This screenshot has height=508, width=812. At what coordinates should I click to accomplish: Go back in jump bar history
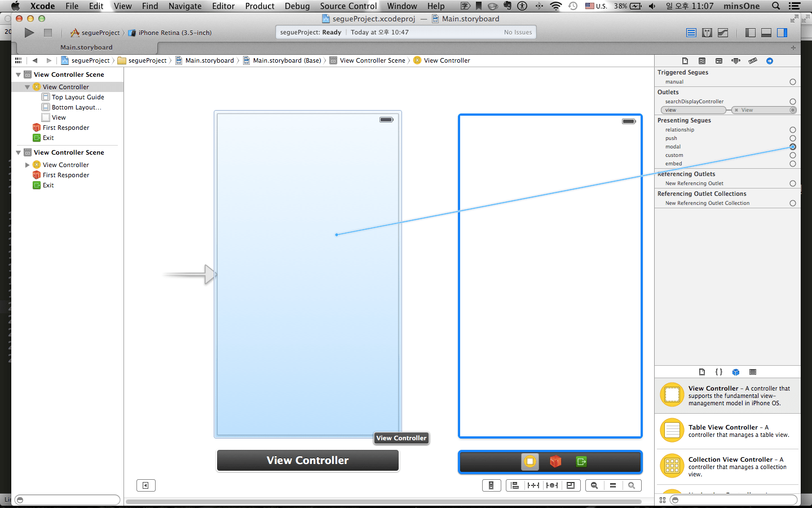(x=35, y=60)
